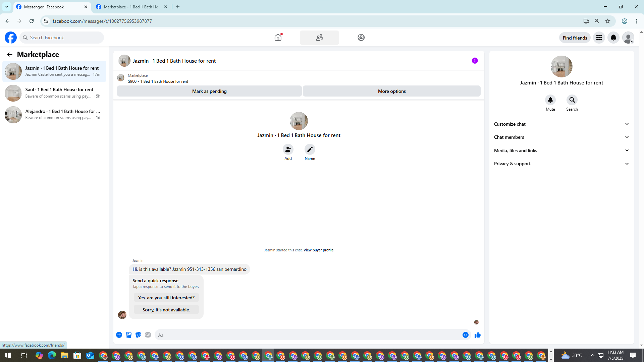Toggle conversation information purple icon
Screen dimensions: 644x362
(475, 61)
